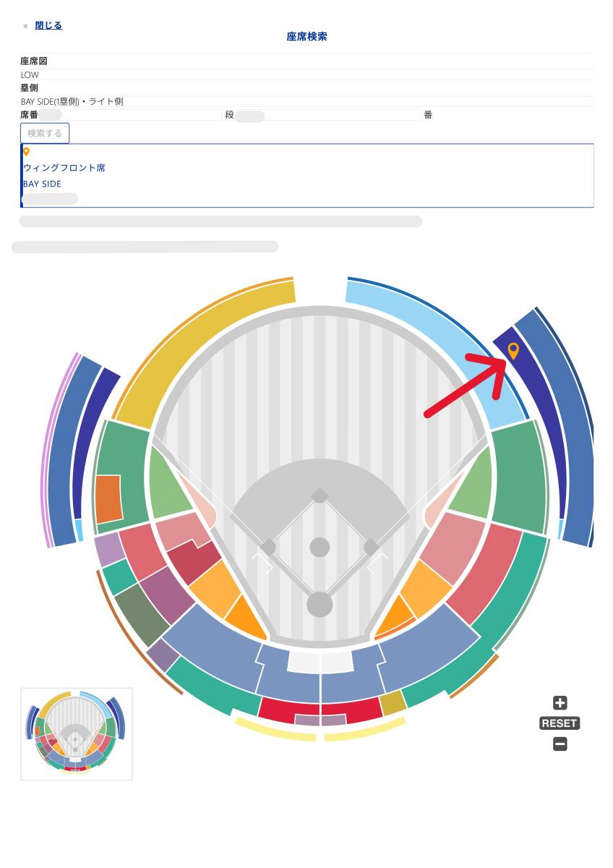
Task: Click the orange pin icon in result box
Action: coord(27,152)
